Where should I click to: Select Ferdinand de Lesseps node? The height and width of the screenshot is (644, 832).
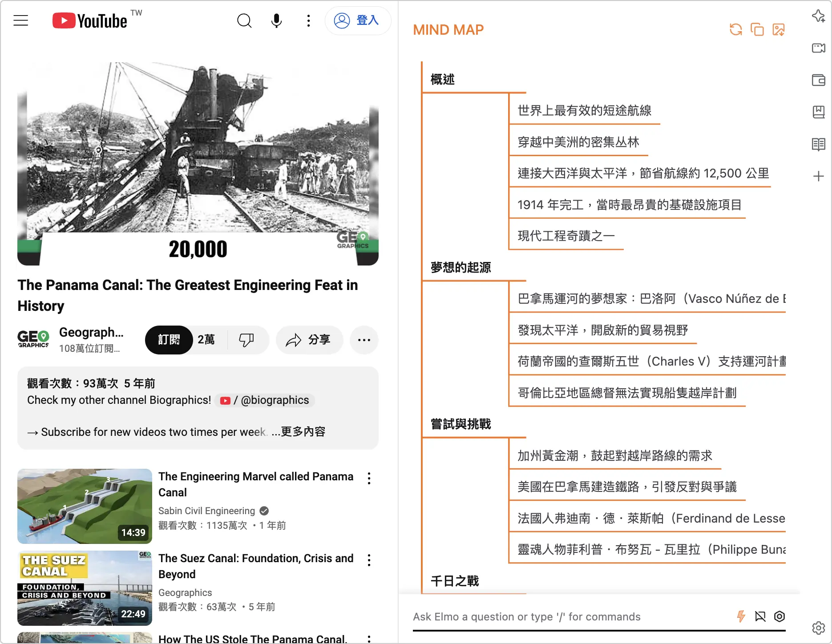[651, 519]
